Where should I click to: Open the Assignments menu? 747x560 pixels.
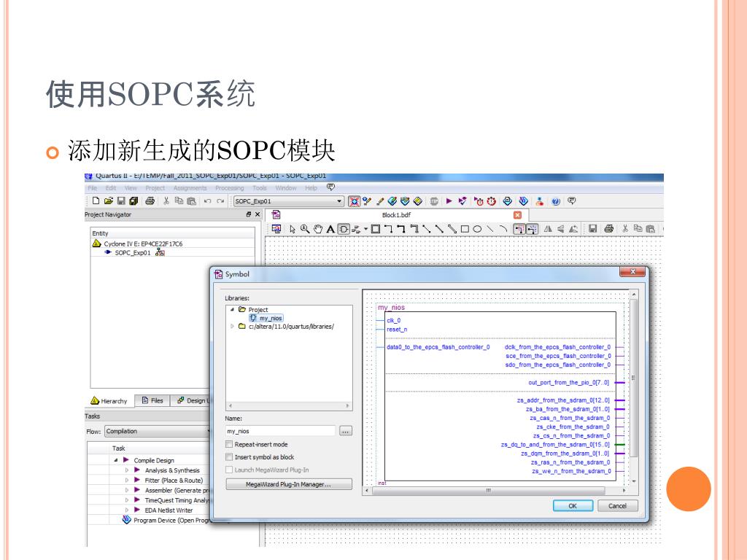pyautogui.click(x=190, y=188)
